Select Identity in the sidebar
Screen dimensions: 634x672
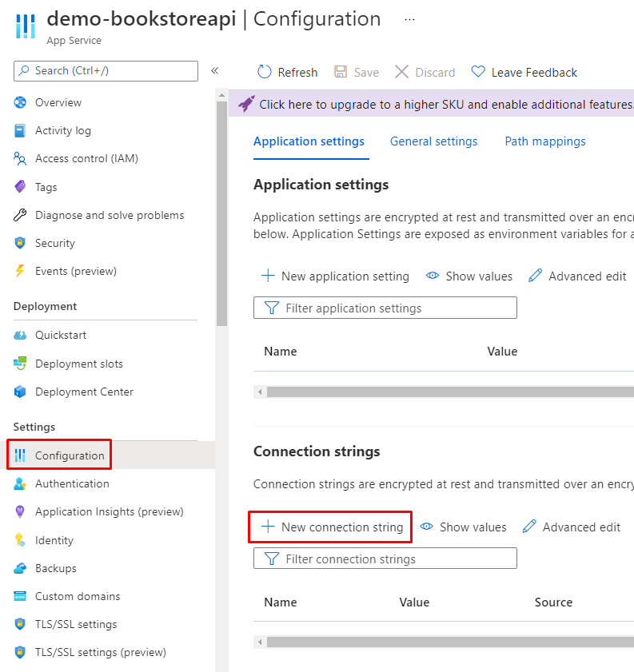pos(54,540)
